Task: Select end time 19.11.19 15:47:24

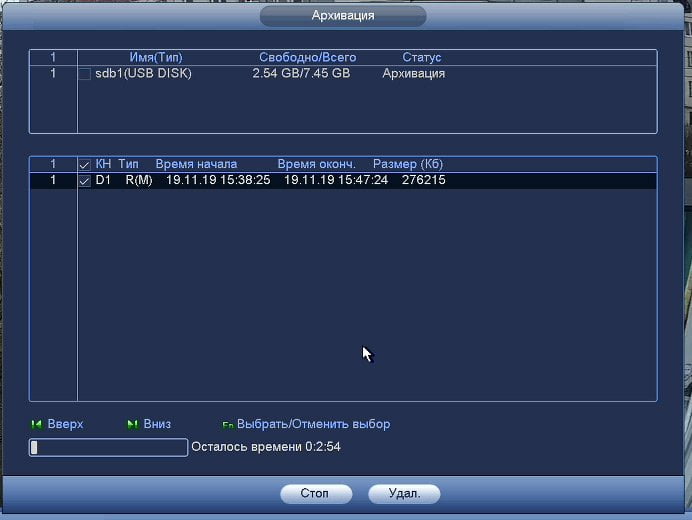Action: [x=336, y=180]
